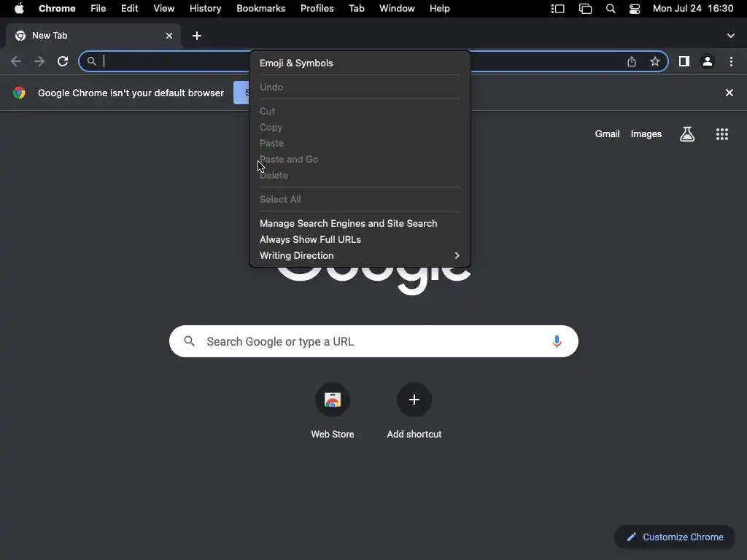Image resolution: width=747 pixels, height=560 pixels.
Task: Toggle the side panel icon
Action: (684, 61)
